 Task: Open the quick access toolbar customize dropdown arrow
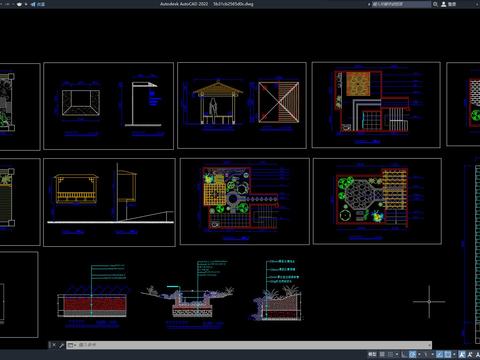tap(26, 4)
